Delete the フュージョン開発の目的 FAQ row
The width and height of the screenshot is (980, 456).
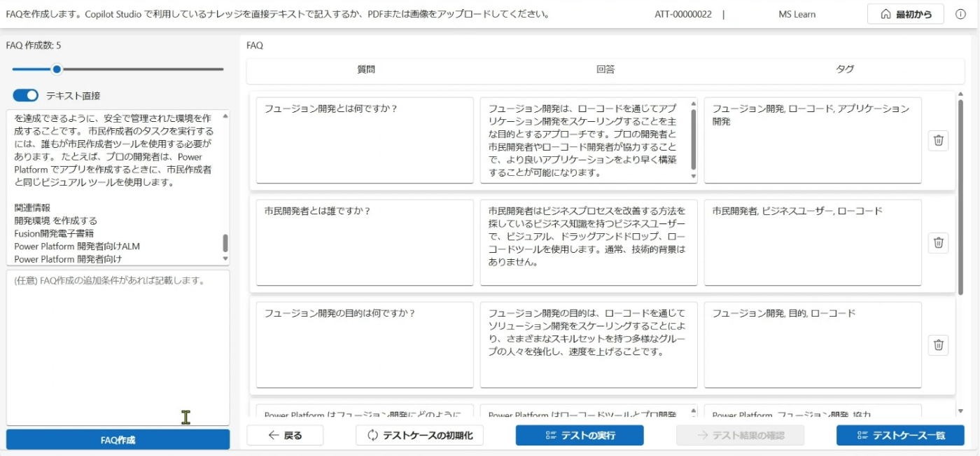tap(939, 345)
